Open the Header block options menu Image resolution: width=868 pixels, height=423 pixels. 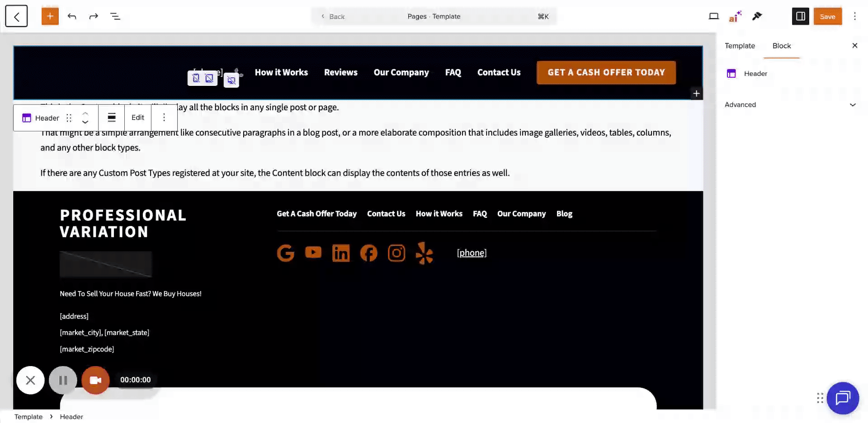[x=164, y=117]
